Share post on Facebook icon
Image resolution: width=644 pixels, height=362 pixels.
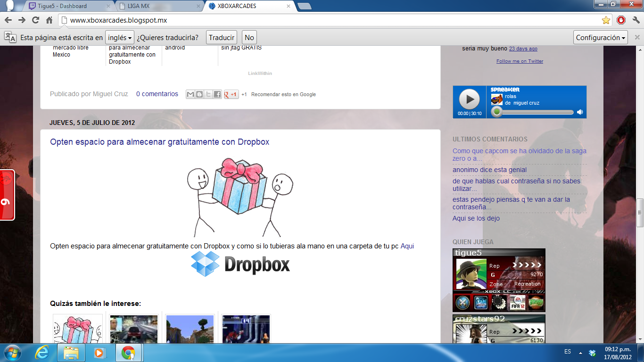[x=217, y=94]
